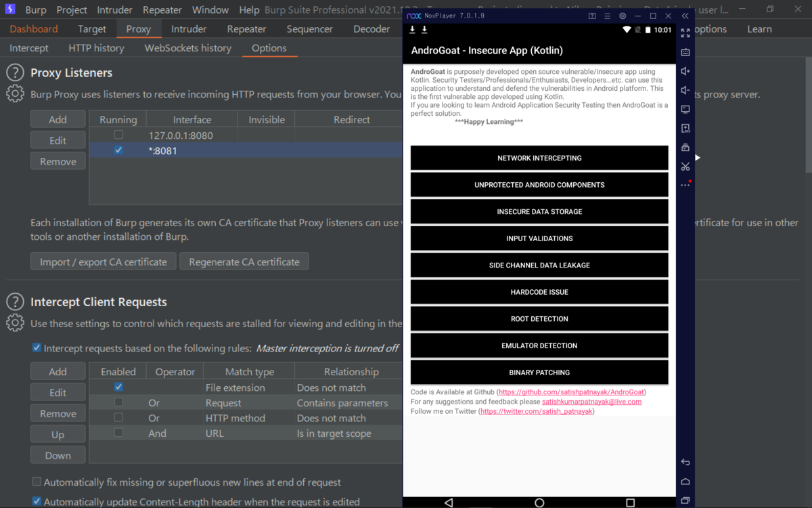Tap Android back triangle navigation button

coord(449,503)
